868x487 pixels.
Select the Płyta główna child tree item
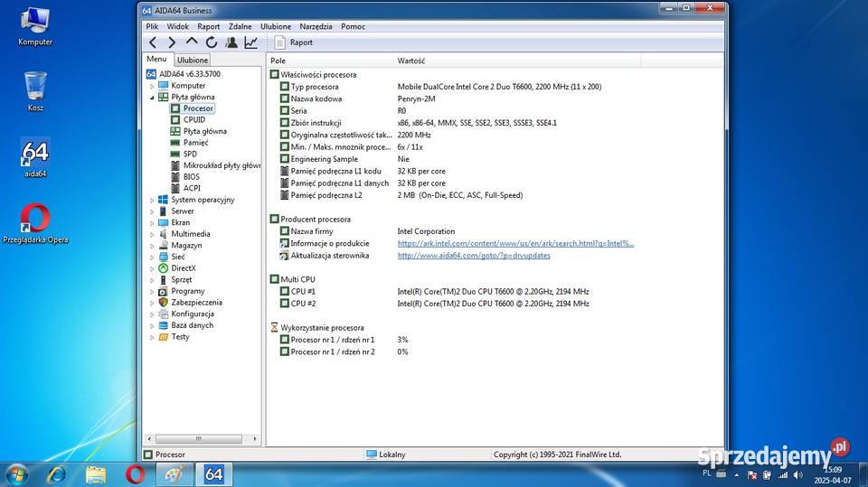pyautogui.click(x=205, y=131)
